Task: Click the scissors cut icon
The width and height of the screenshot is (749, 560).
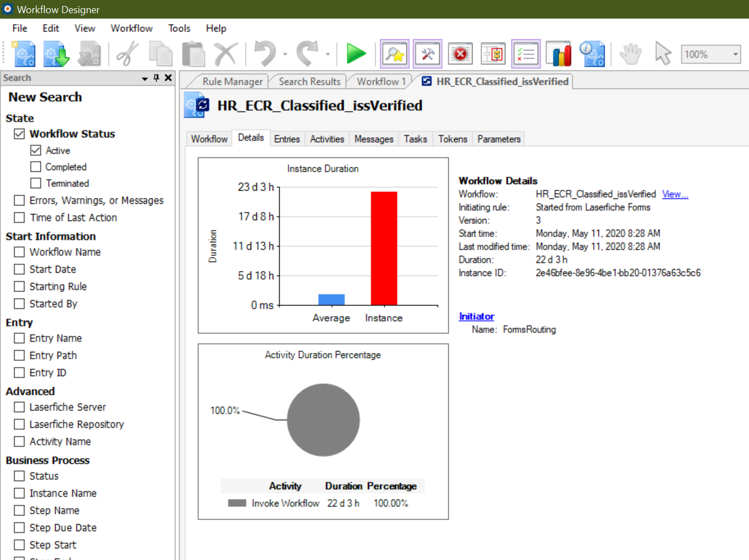Action: tap(127, 54)
